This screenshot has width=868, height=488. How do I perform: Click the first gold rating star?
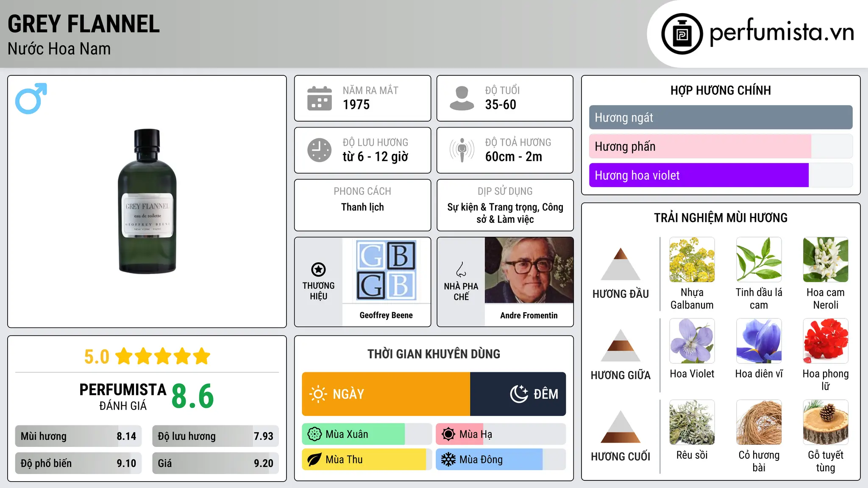[x=124, y=356]
